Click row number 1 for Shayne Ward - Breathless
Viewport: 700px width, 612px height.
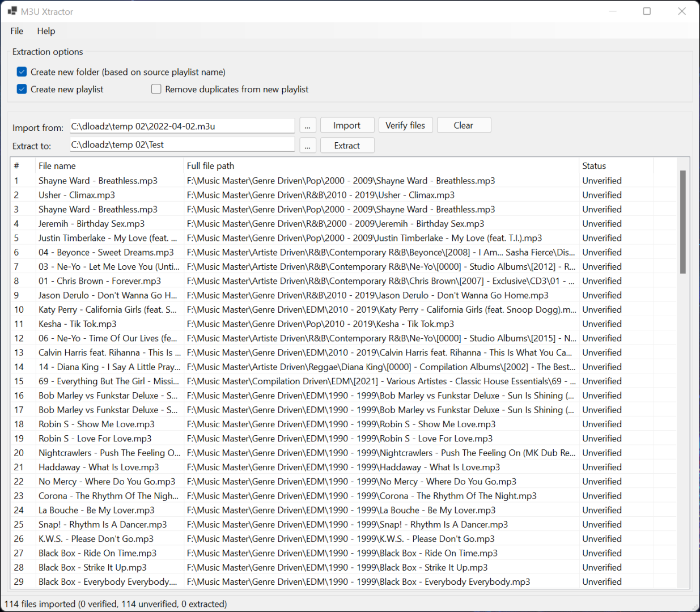pos(16,181)
